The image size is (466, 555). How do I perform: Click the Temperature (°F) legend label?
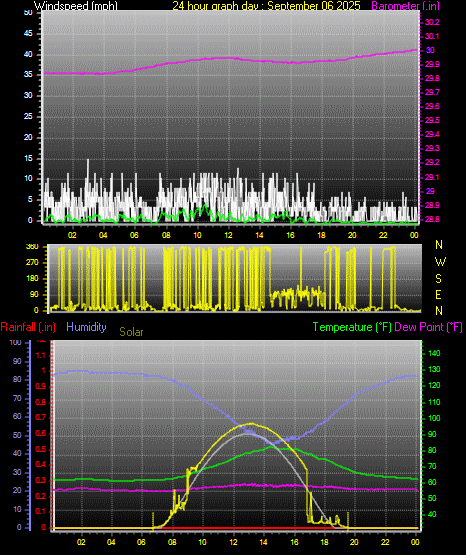352,327
